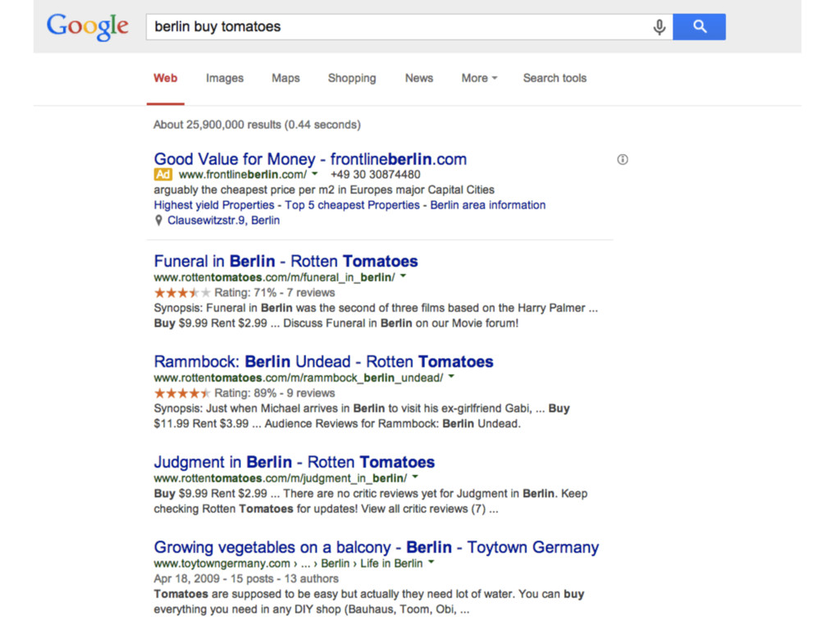Expand dropdown arrow after judgment_in_berlin URL
The image size is (840, 630).
click(x=415, y=477)
